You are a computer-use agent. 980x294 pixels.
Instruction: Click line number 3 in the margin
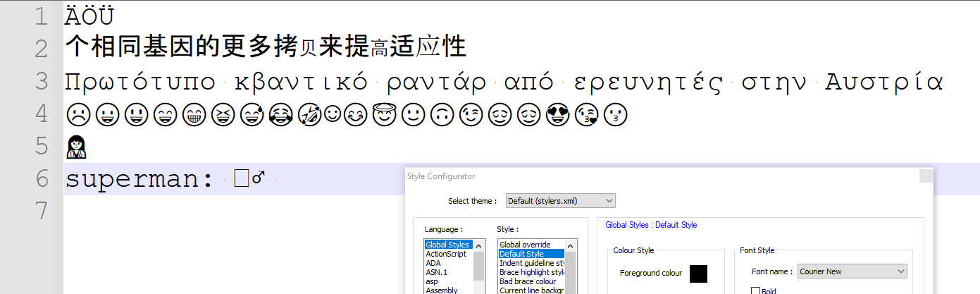42,81
